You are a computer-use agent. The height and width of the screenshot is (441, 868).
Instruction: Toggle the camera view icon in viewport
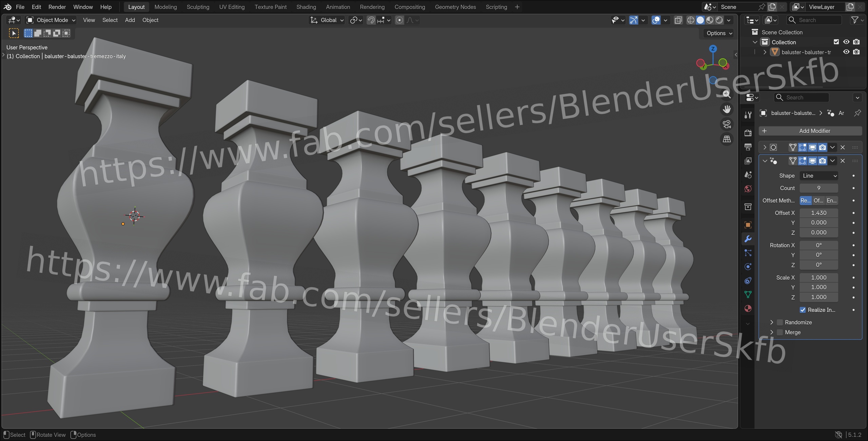(727, 124)
